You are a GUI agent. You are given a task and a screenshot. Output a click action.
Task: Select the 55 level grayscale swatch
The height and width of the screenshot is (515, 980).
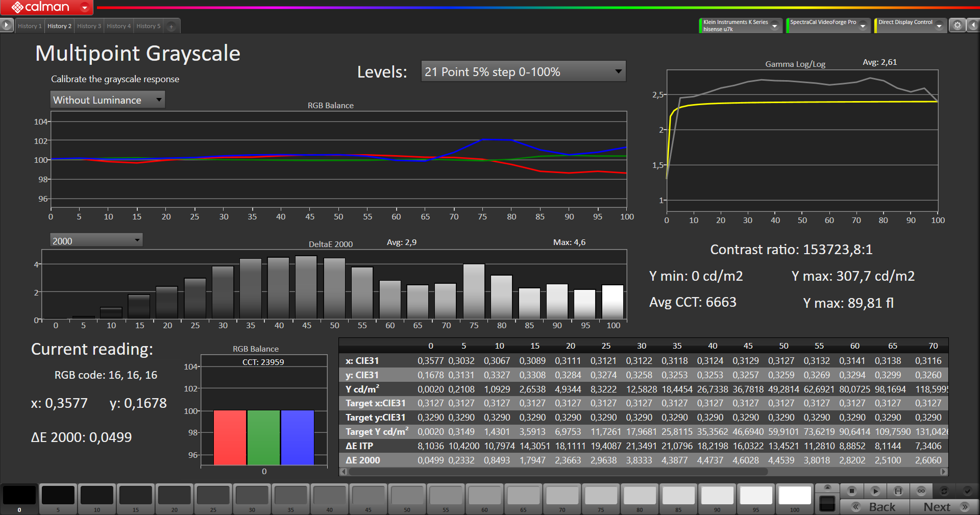[446, 498]
